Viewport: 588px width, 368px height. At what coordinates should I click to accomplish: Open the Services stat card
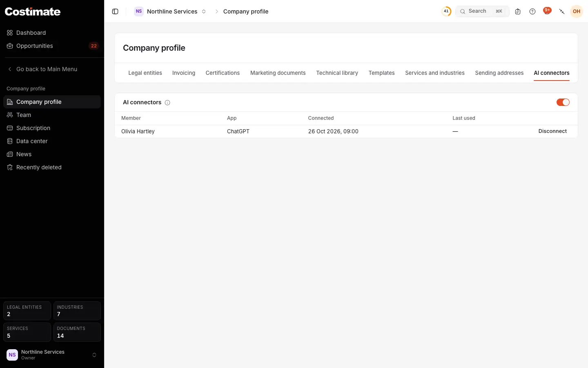tap(27, 332)
